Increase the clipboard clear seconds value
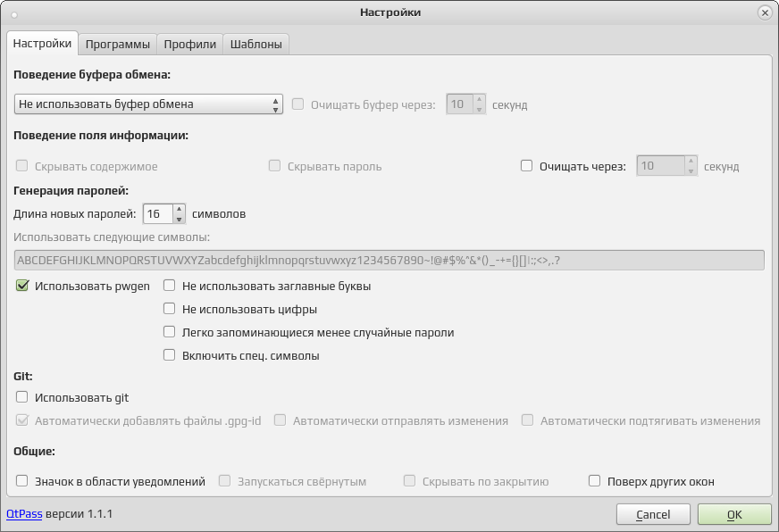 click(479, 99)
